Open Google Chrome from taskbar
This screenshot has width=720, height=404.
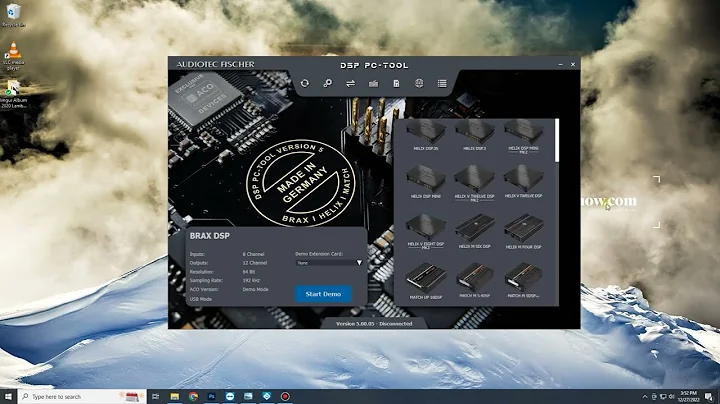(x=193, y=396)
